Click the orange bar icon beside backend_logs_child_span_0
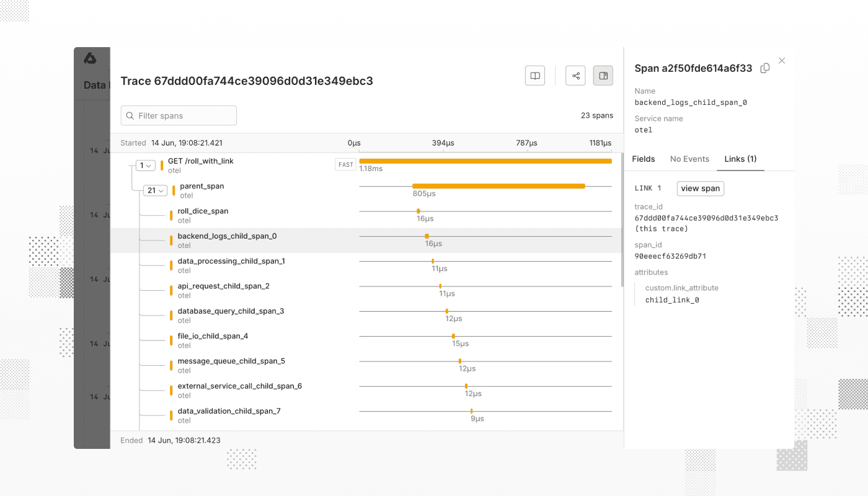Viewport: 868px width, 496px height. (172, 239)
